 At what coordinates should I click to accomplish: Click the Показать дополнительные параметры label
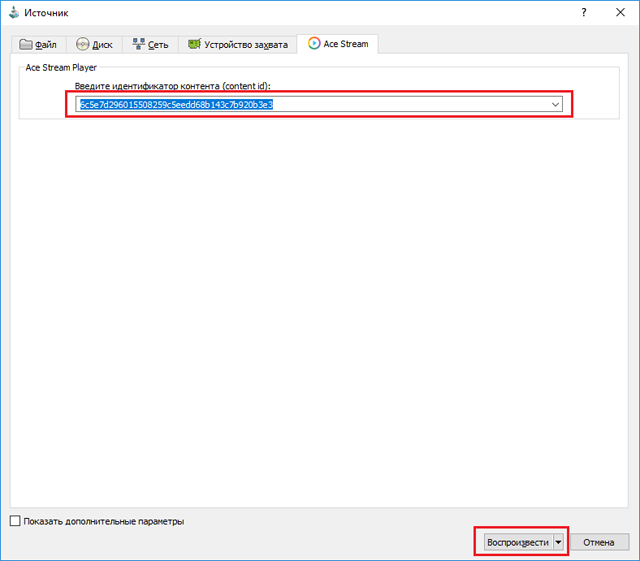[104, 521]
